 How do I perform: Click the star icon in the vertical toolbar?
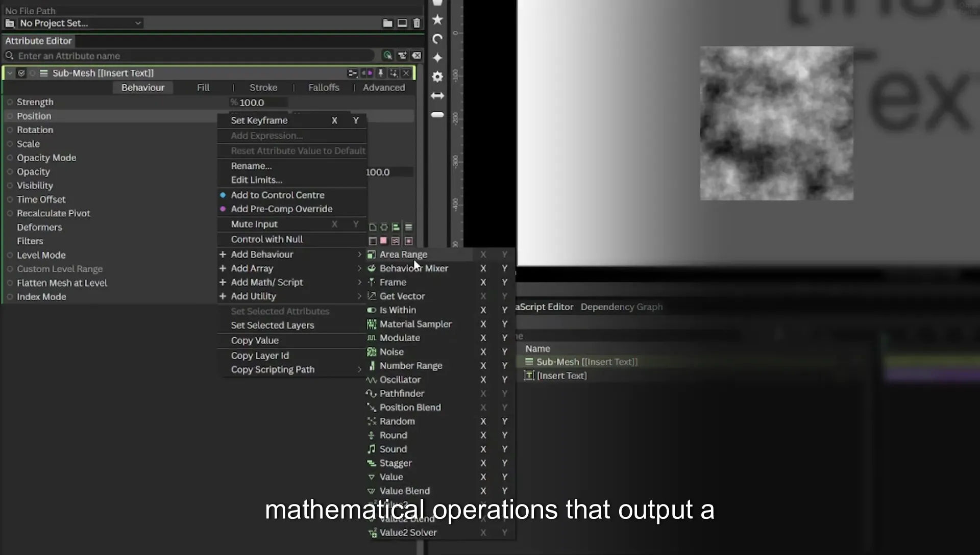pos(437,20)
